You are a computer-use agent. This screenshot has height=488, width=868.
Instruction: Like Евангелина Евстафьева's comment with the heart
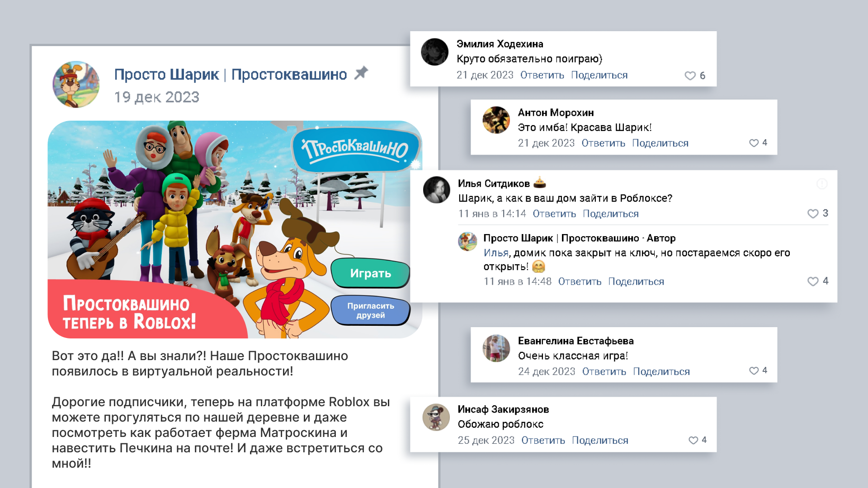(754, 371)
